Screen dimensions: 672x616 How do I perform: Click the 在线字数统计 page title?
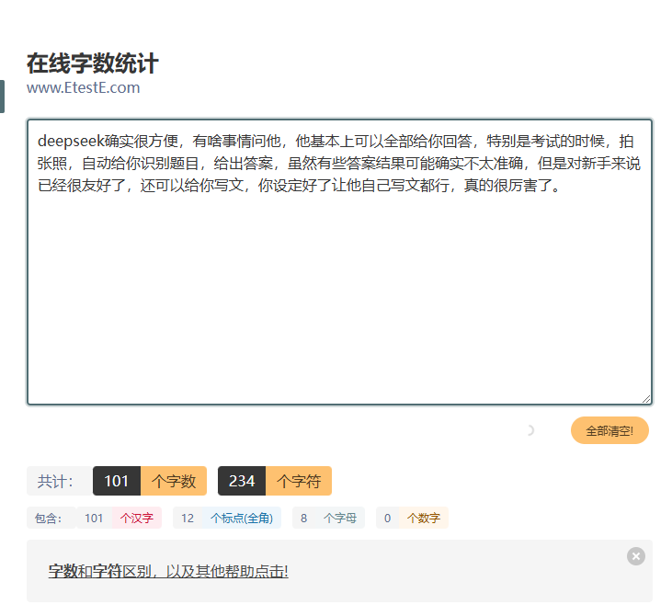pos(93,63)
